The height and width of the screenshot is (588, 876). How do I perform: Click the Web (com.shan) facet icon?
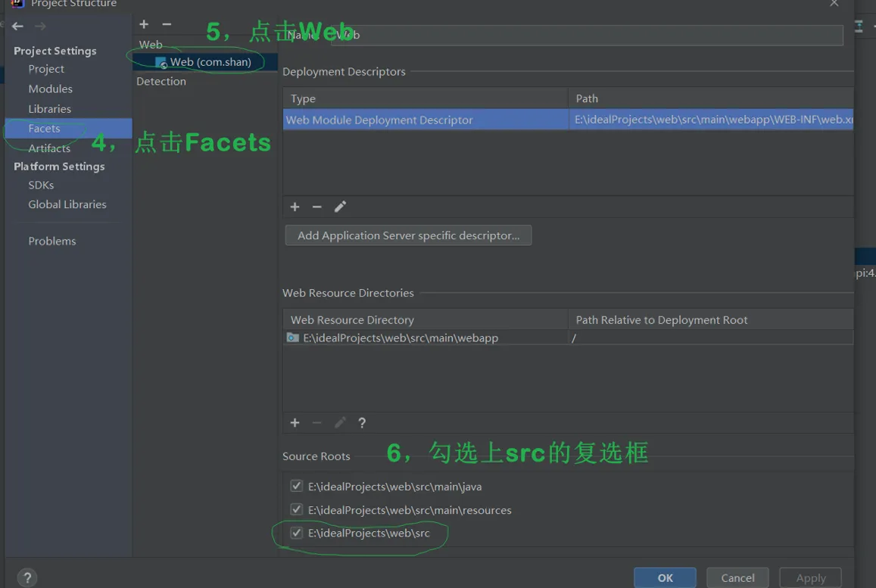[x=161, y=63]
